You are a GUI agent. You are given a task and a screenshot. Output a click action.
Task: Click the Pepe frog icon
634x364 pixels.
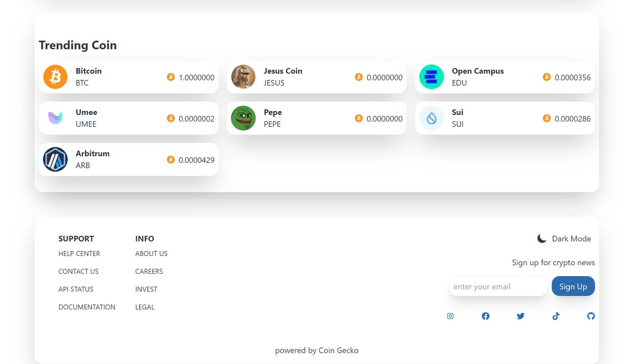[x=243, y=118]
